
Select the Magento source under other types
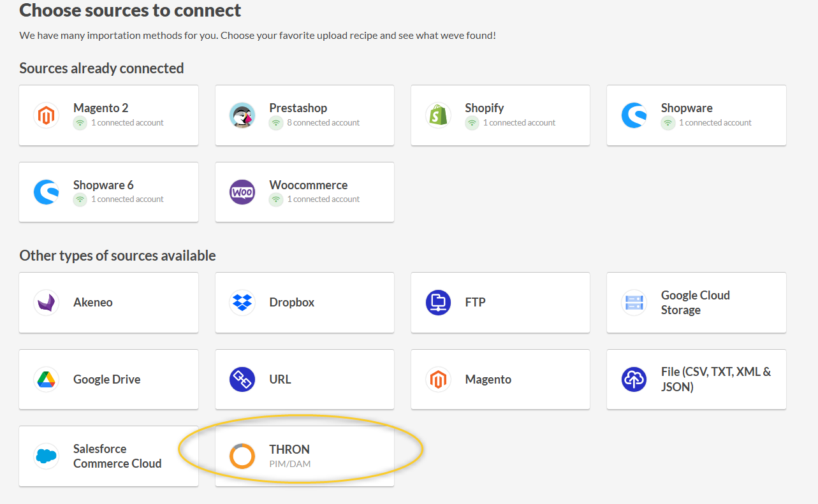tap(500, 380)
